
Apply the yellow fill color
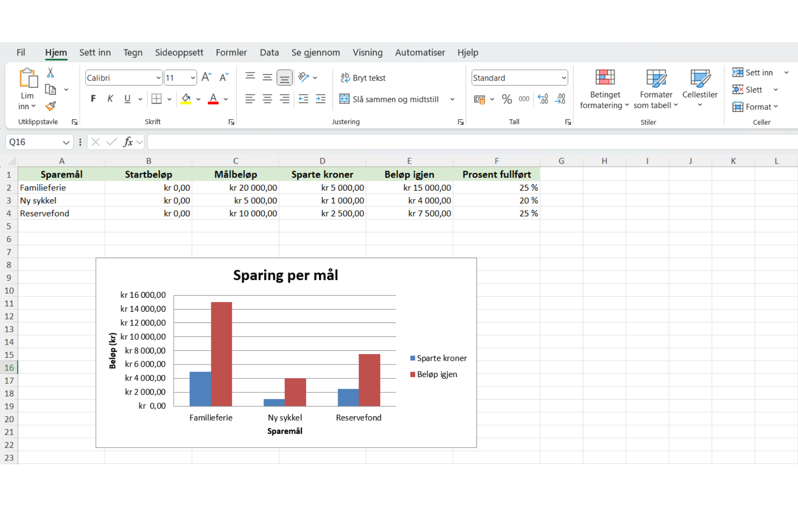tap(186, 99)
